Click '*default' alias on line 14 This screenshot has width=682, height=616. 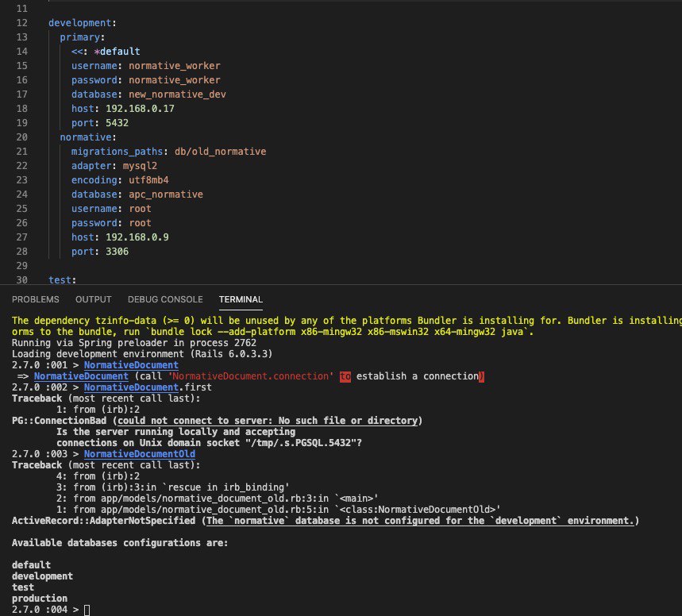tap(117, 52)
